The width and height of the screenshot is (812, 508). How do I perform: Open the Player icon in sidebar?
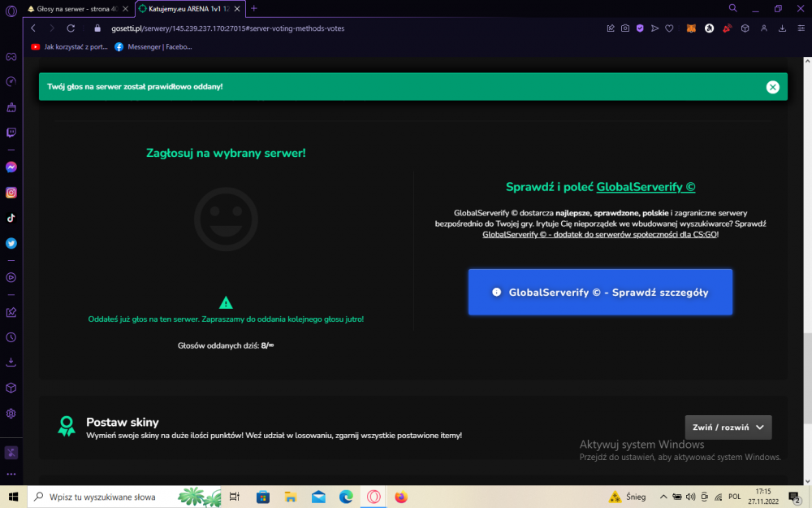pyautogui.click(x=11, y=277)
